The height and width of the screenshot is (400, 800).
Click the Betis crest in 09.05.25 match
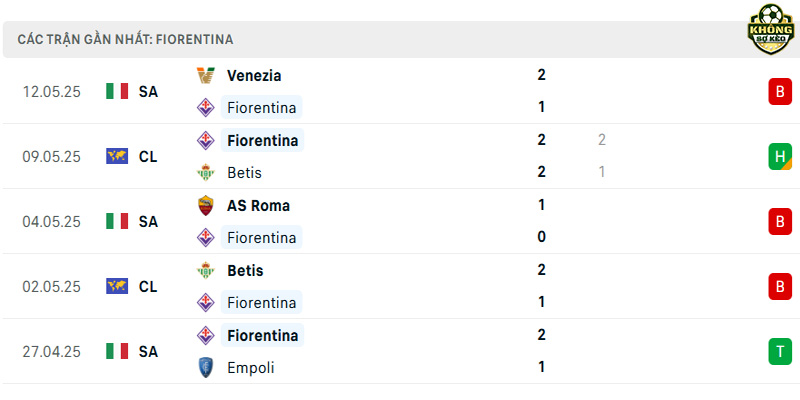click(206, 172)
